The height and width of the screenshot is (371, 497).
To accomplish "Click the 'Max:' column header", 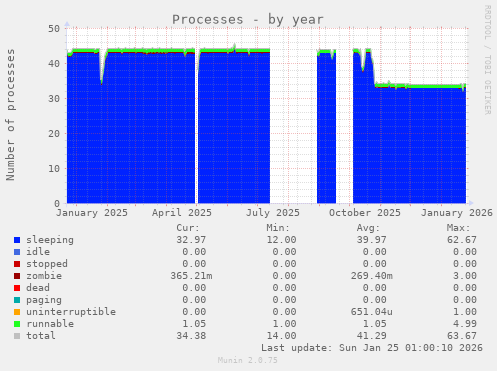I will tap(458, 228).
